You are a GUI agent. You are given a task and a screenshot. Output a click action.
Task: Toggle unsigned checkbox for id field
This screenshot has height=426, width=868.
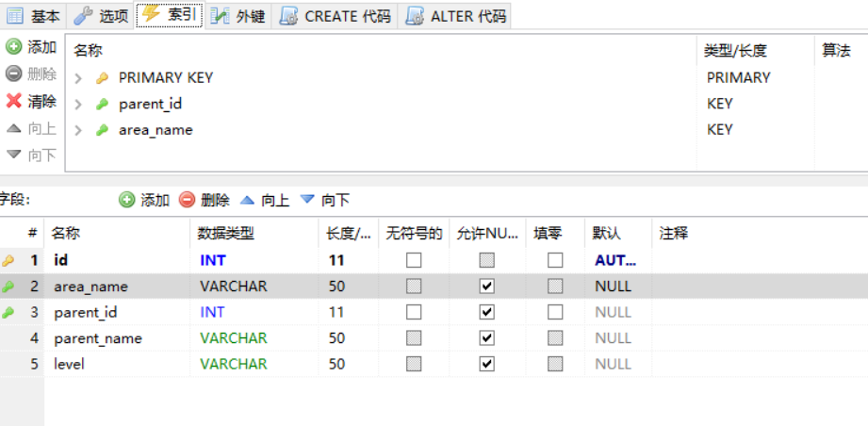point(414,260)
